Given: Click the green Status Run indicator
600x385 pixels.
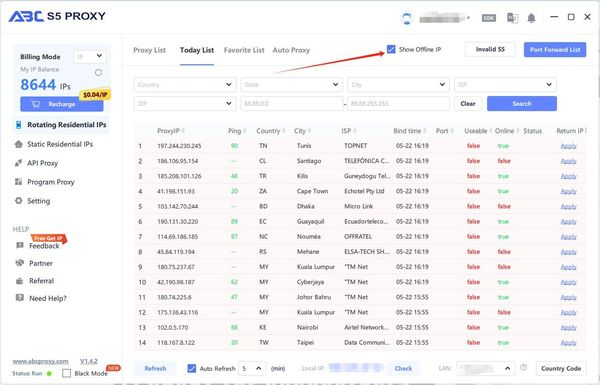Looking at the screenshot, I should [49, 374].
